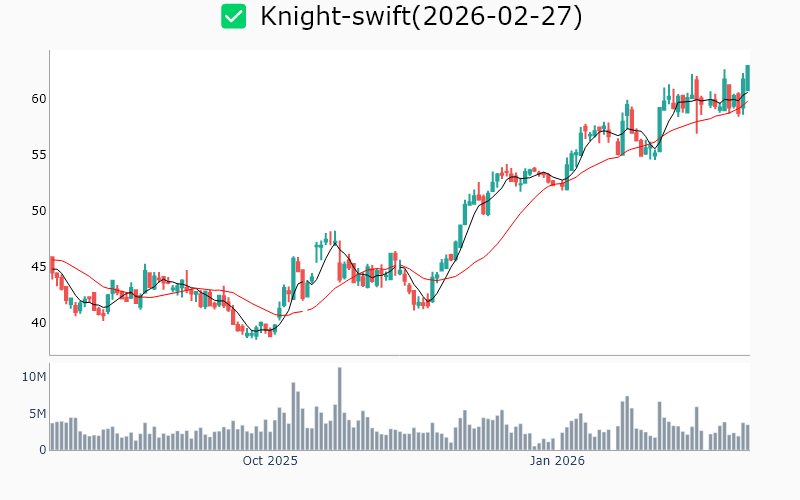Click the green checkmark icon in the title
Image resolution: width=800 pixels, height=500 pixels.
(x=233, y=16)
